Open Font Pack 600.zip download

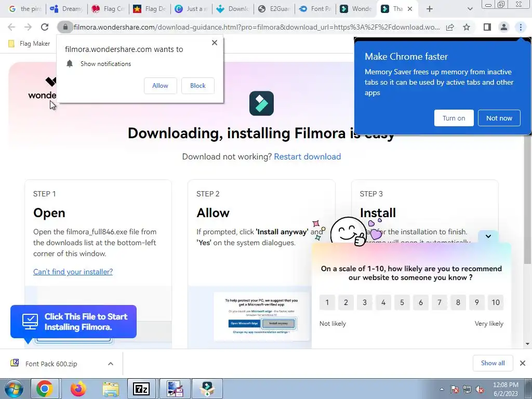click(51, 364)
